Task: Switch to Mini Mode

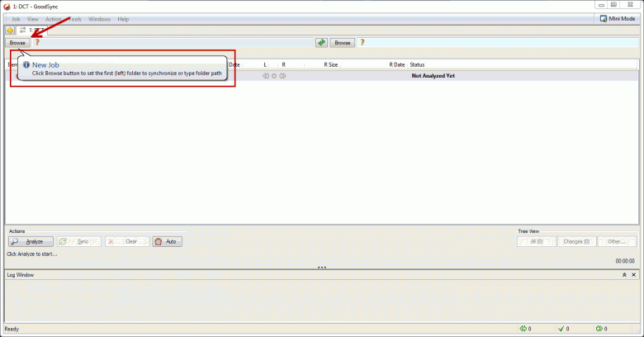Action: click(618, 19)
